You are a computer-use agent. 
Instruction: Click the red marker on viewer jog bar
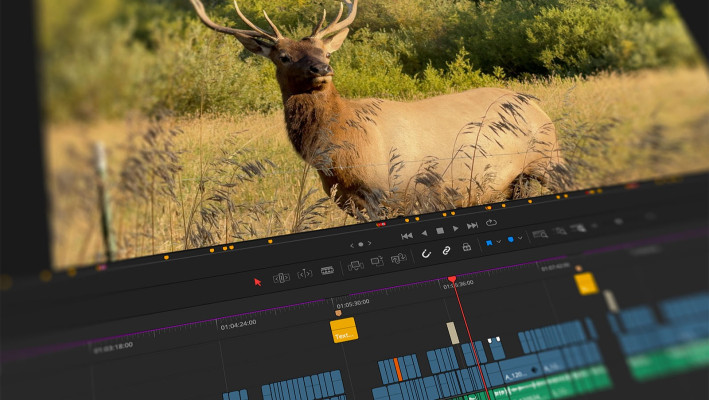(x=381, y=224)
